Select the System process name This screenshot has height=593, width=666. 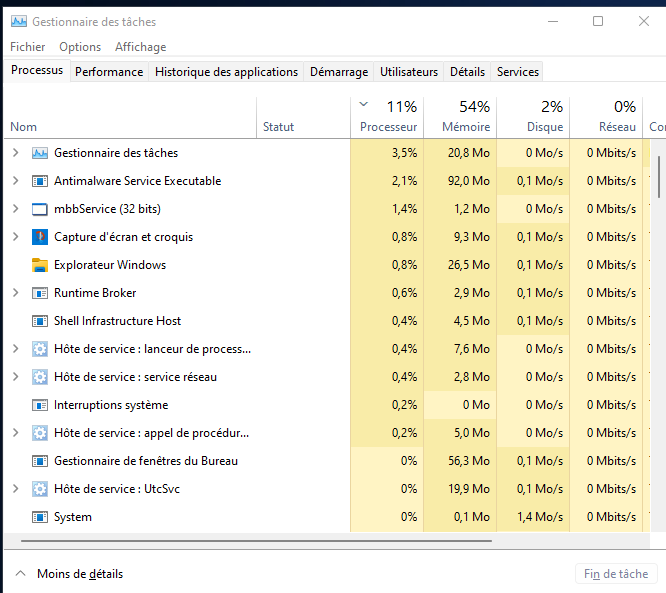click(x=73, y=517)
